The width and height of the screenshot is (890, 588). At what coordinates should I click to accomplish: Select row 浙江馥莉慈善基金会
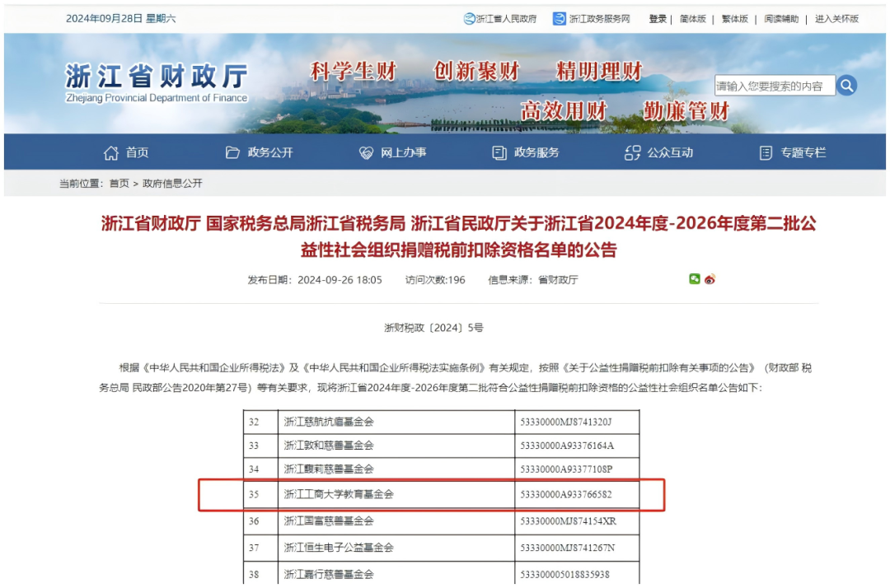pos(442,469)
